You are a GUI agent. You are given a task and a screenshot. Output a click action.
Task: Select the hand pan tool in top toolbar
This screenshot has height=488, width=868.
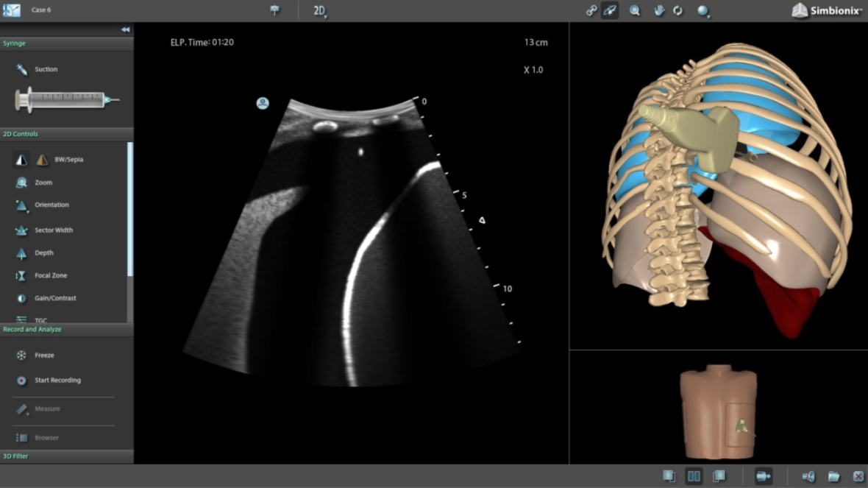[659, 10]
